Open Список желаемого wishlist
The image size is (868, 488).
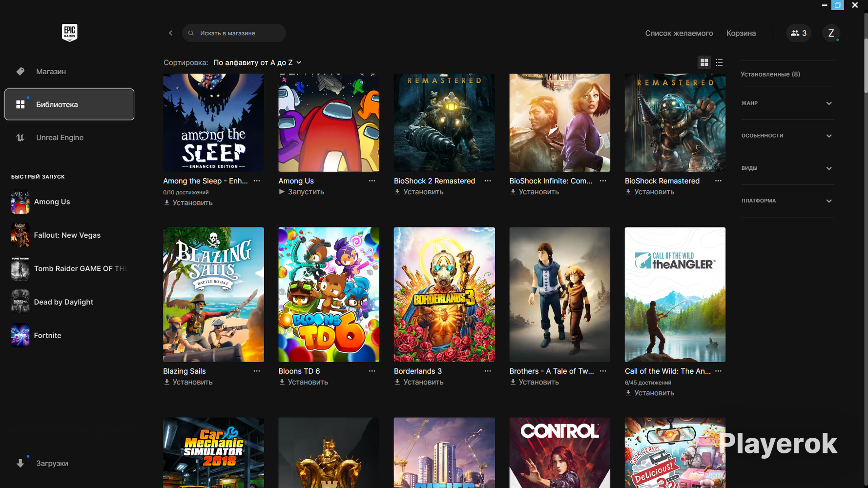tap(679, 33)
